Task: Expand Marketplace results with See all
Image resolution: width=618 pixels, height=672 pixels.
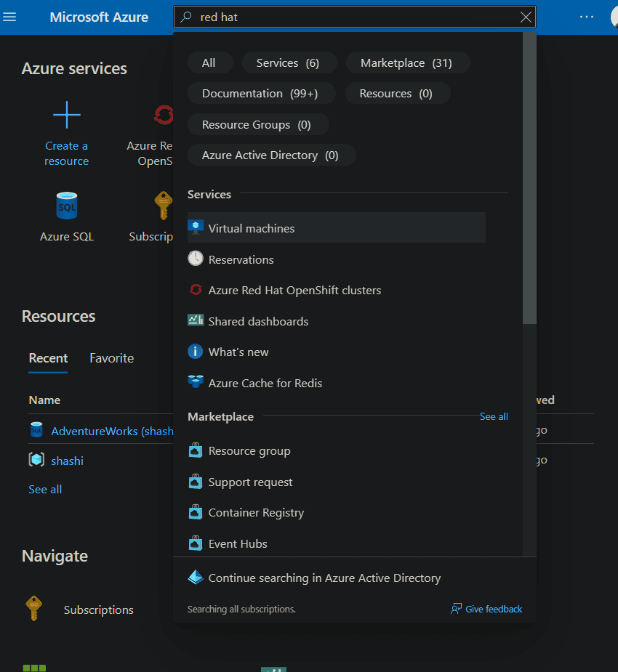Action: point(494,416)
